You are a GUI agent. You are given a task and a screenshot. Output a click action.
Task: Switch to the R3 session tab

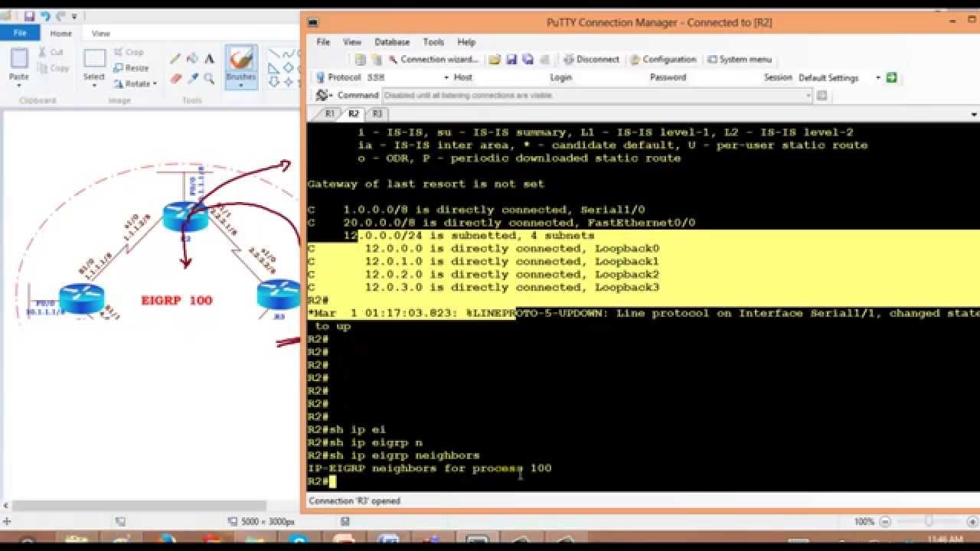(377, 113)
